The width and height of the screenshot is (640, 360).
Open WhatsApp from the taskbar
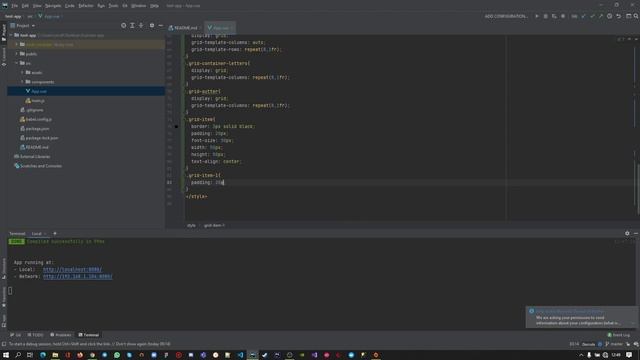(117, 355)
